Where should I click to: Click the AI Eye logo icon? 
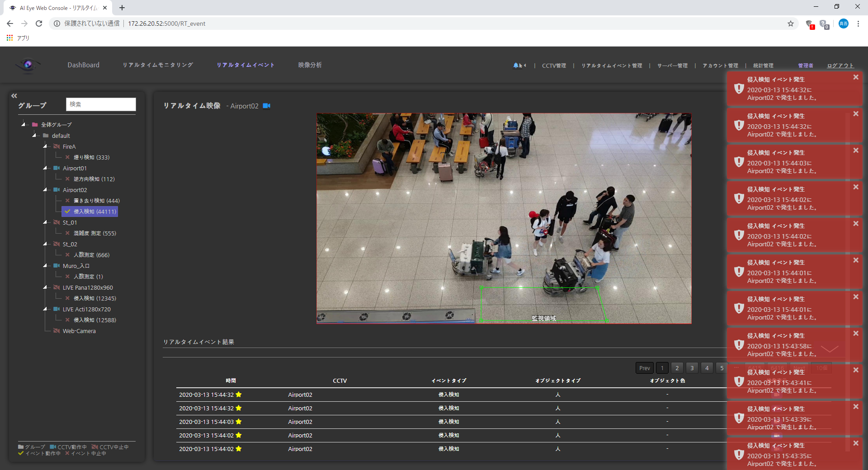click(x=28, y=65)
